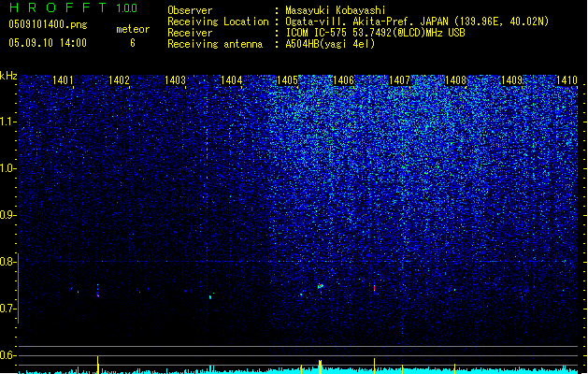Click the kHz axis unit label
Screen dimensions: 588x374
pyautogui.click(x=8, y=76)
